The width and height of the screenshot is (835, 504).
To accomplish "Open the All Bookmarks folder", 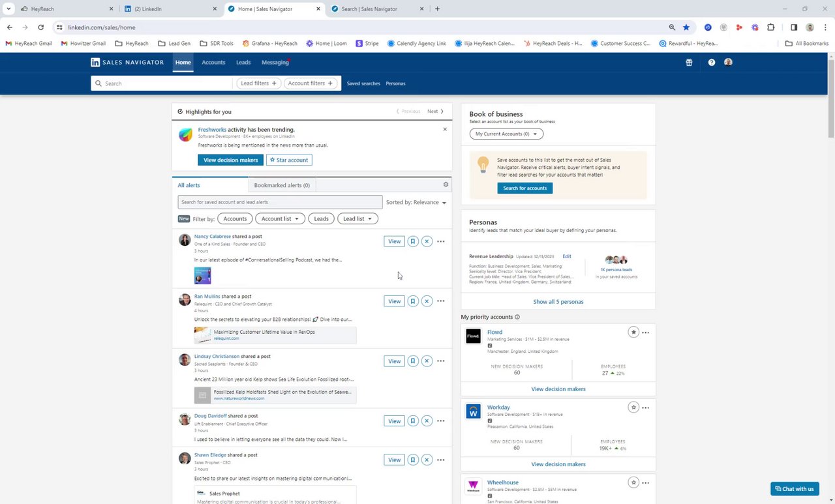I will (x=807, y=44).
